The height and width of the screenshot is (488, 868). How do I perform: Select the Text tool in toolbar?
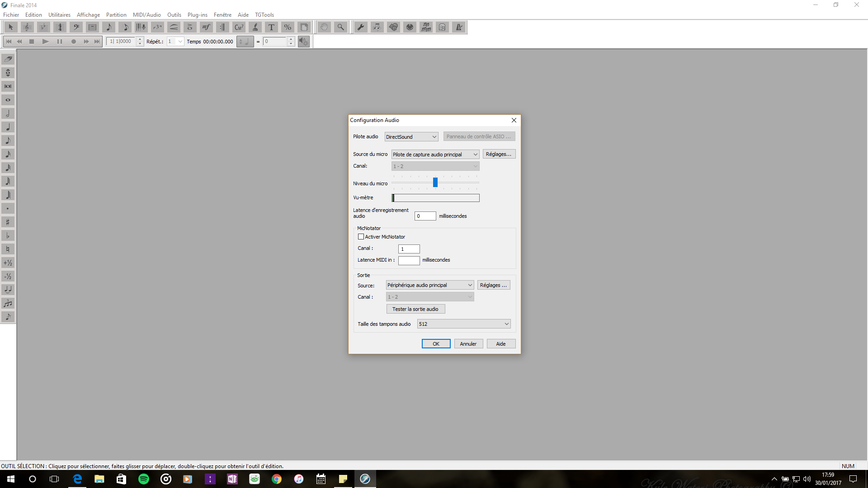click(x=271, y=27)
